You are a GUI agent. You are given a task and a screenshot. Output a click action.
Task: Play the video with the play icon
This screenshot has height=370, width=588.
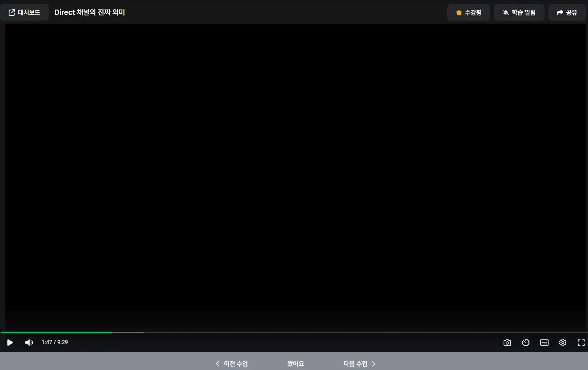(10, 343)
